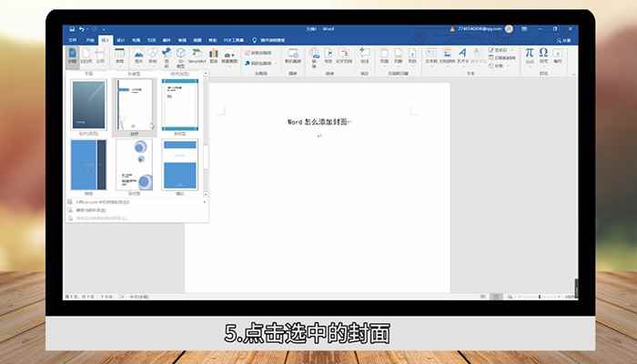Click the 'Tell me what to do' search box

pyautogui.click(x=268, y=40)
